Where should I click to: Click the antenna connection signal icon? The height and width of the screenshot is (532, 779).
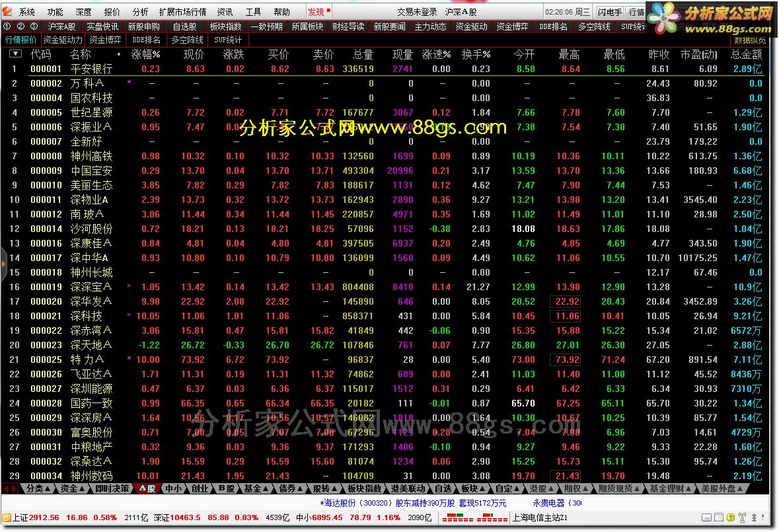pyautogui.click(x=742, y=517)
